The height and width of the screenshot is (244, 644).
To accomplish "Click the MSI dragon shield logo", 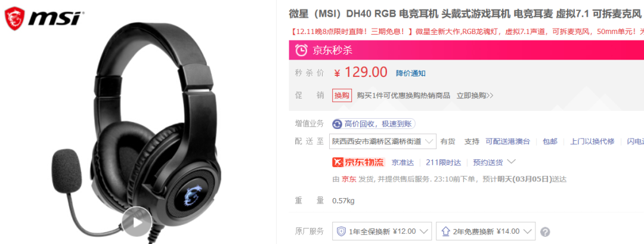I will coord(14,19).
